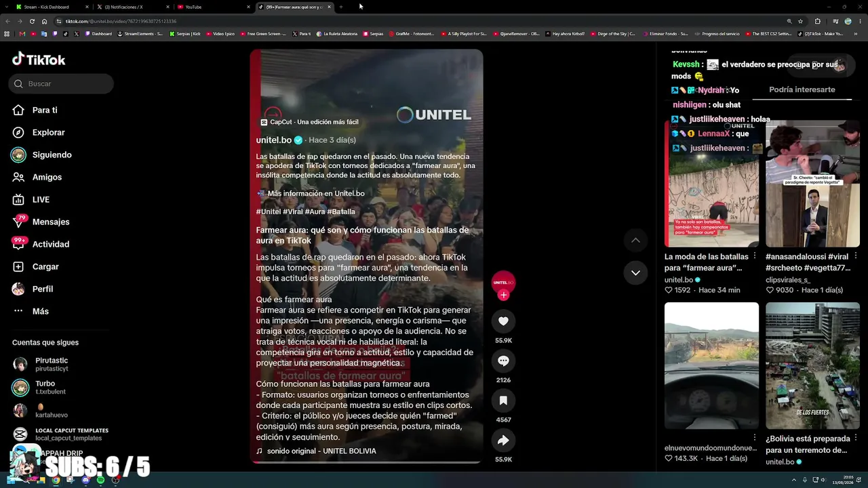Viewport: 868px width, 488px height.
Task: Close the TikTok browser tab
Action: click(329, 7)
